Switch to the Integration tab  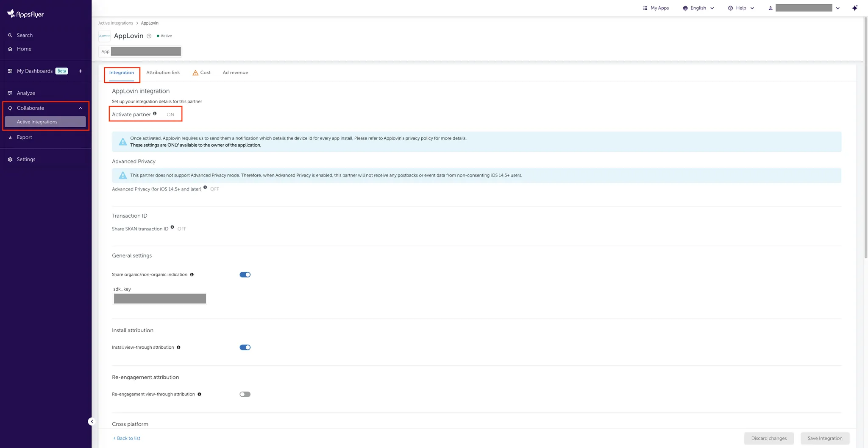(122, 73)
